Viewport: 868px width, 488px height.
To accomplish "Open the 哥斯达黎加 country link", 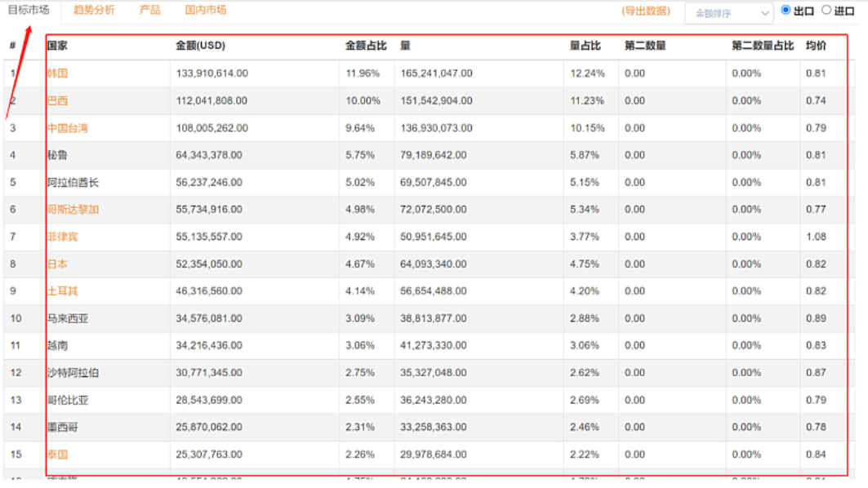I will point(73,210).
